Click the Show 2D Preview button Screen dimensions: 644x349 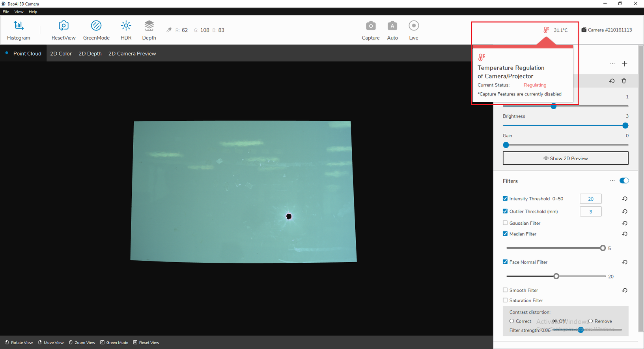click(565, 158)
